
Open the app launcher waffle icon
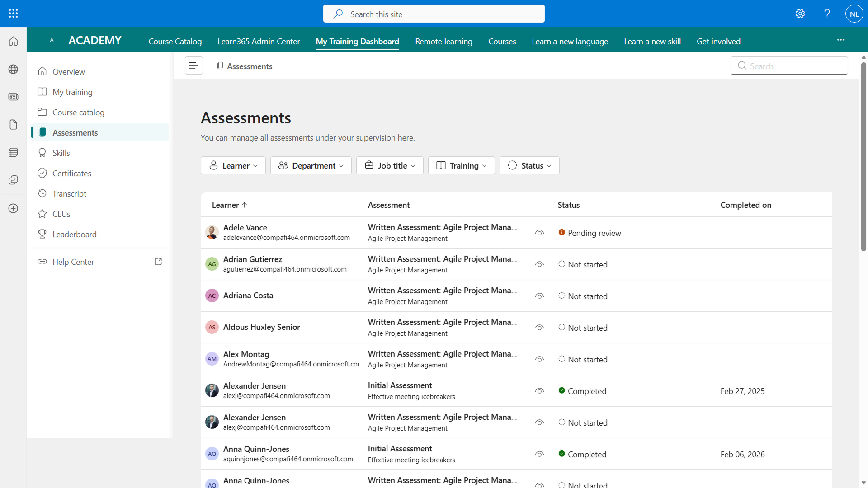point(13,14)
